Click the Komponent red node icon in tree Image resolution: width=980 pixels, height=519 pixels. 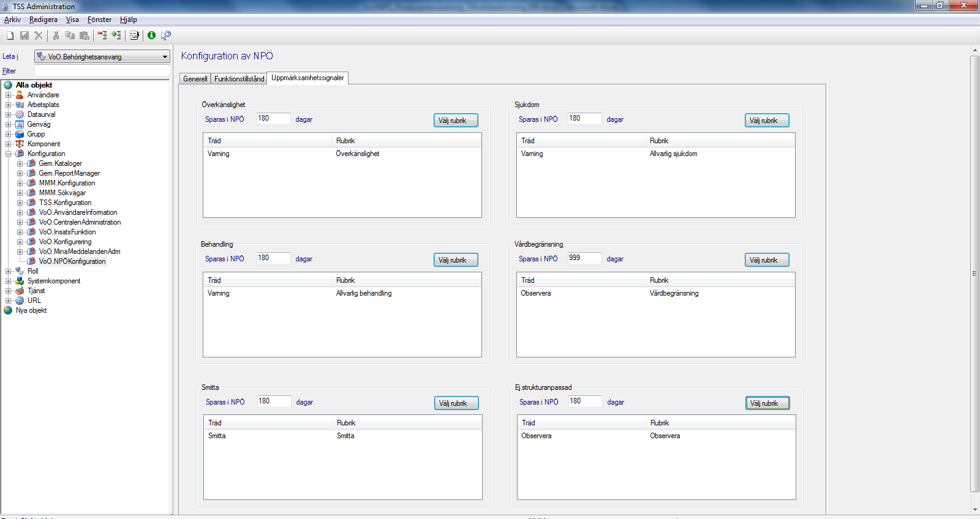tap(20, 144)
